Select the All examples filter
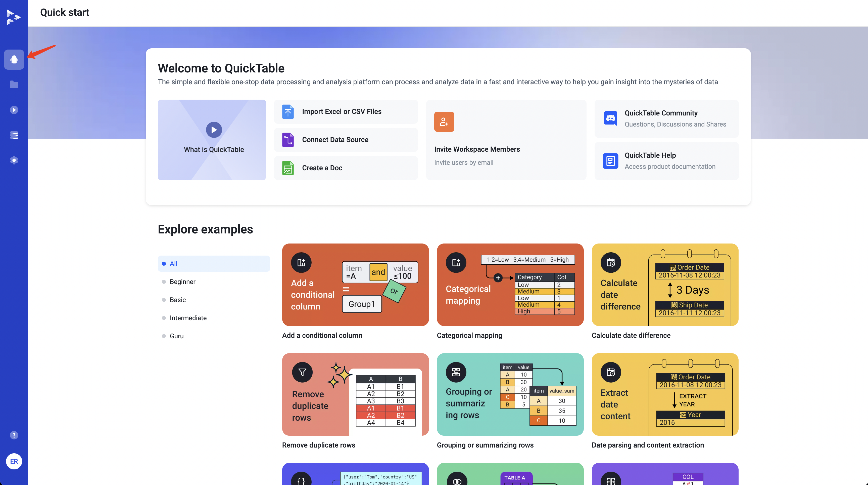The height and width of the screenshot is (485, 868). coord(214,264)
